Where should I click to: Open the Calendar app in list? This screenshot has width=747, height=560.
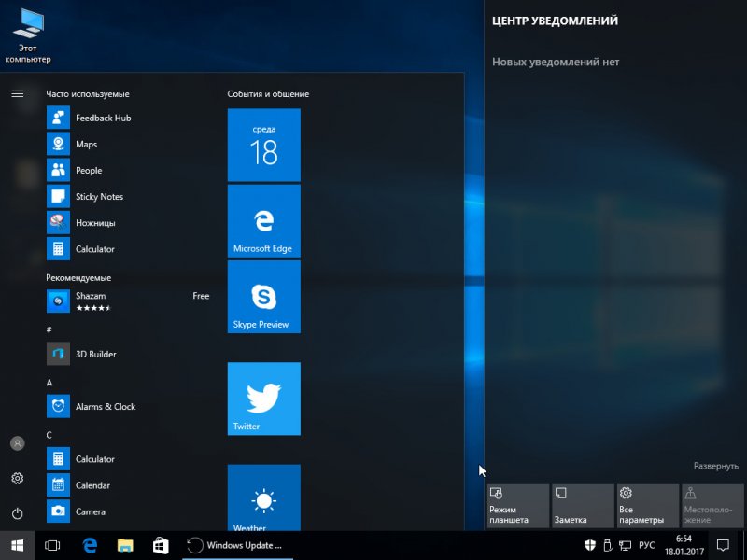(127, 485)
